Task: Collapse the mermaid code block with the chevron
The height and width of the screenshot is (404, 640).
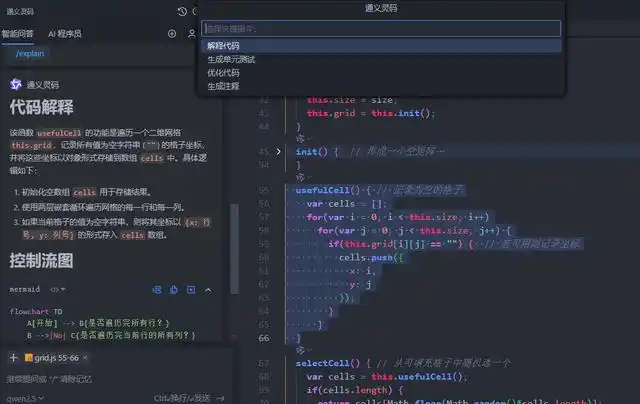Action: (208, 290)
